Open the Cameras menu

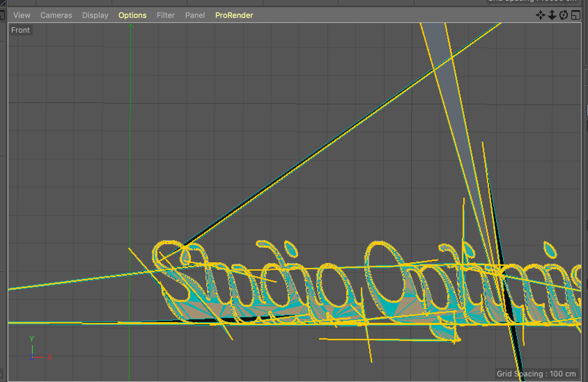click(x=56, y=15)
